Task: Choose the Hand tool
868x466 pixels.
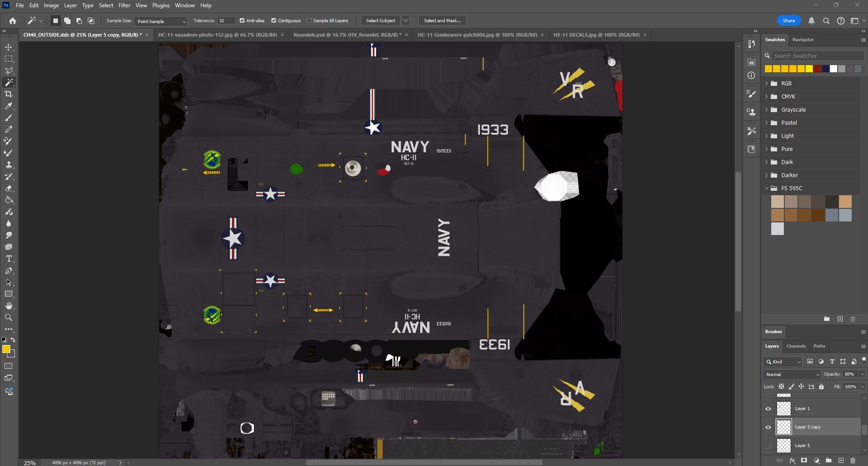Action: coord(9,306)
